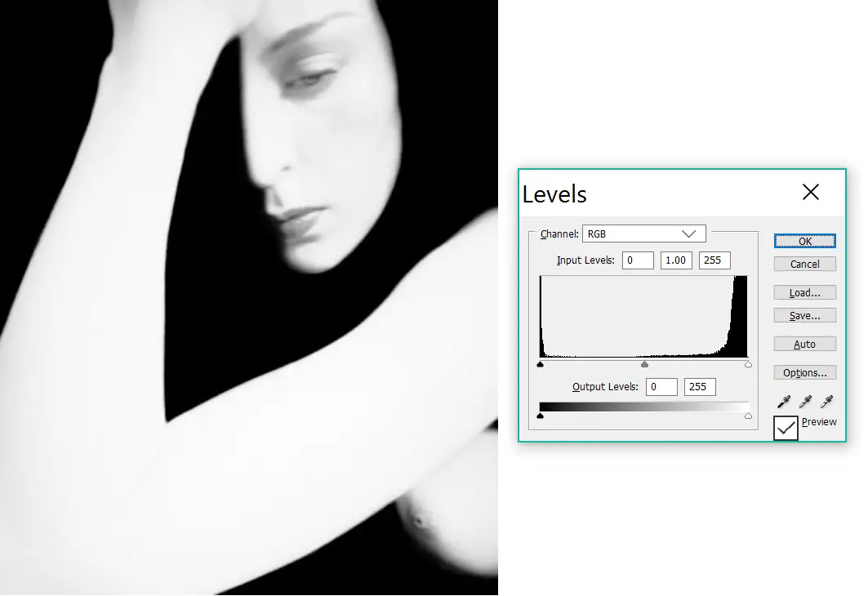Image resolution: width=868 pixels, height=596 pixels.
Task: Click the black-and-white portrait image
Action: tap(249, 298)
